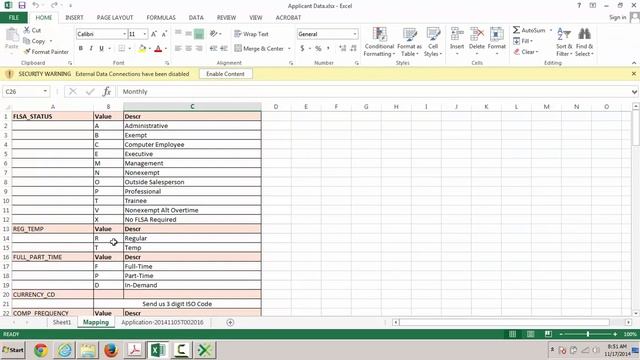The width and height of the screenshot is (640, 360).
Task: Open Google Chrome from the taskbar
Action: coord(40,350)
